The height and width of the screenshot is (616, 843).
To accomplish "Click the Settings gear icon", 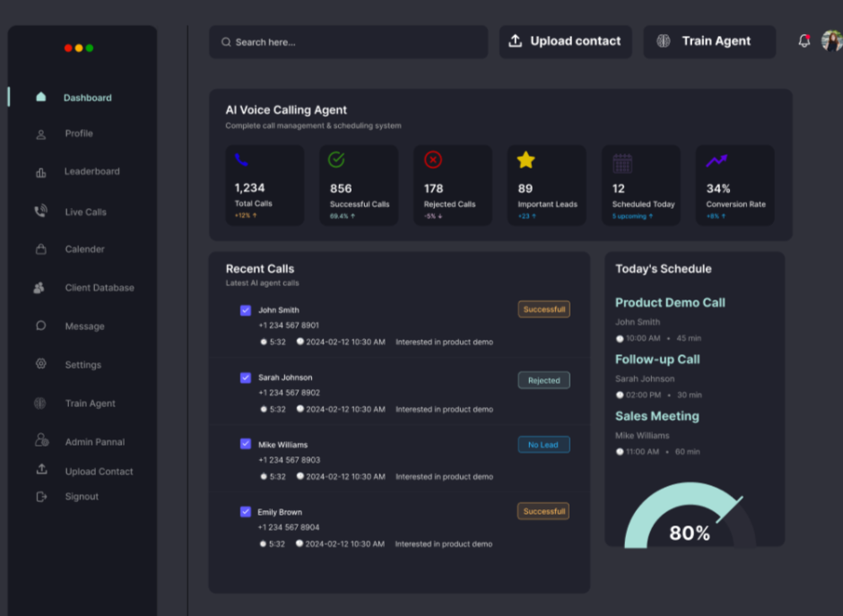I will click(x=41, y=364).
